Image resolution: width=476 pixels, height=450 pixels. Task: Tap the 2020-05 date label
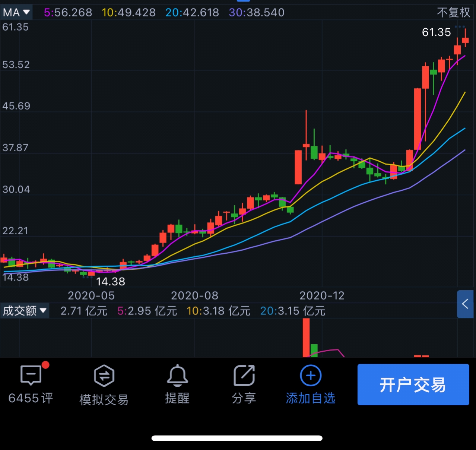click(x=91, y=295)
